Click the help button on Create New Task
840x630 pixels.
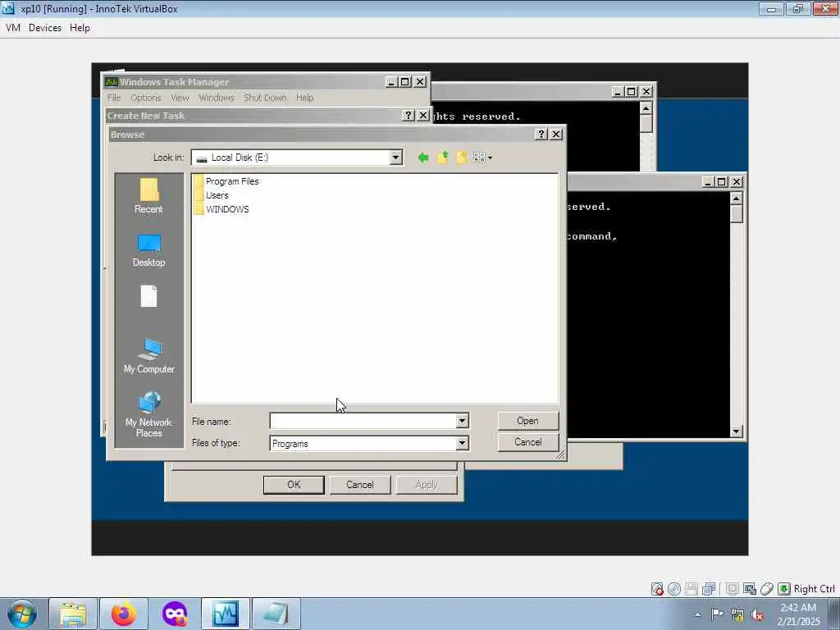coord(409,115)
